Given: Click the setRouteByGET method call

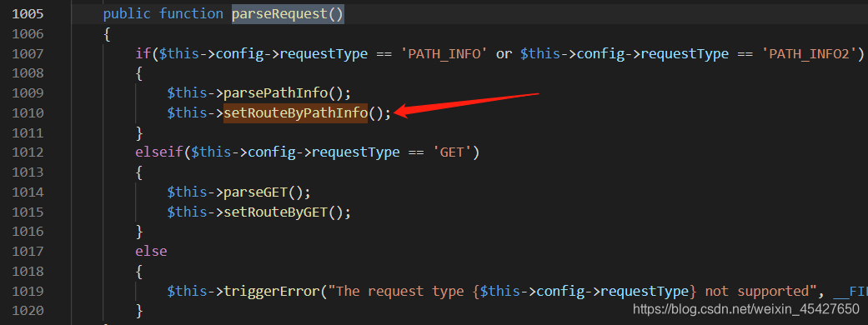Looking at the screenshot, I should pyautogui.click(x=276, y=212).
